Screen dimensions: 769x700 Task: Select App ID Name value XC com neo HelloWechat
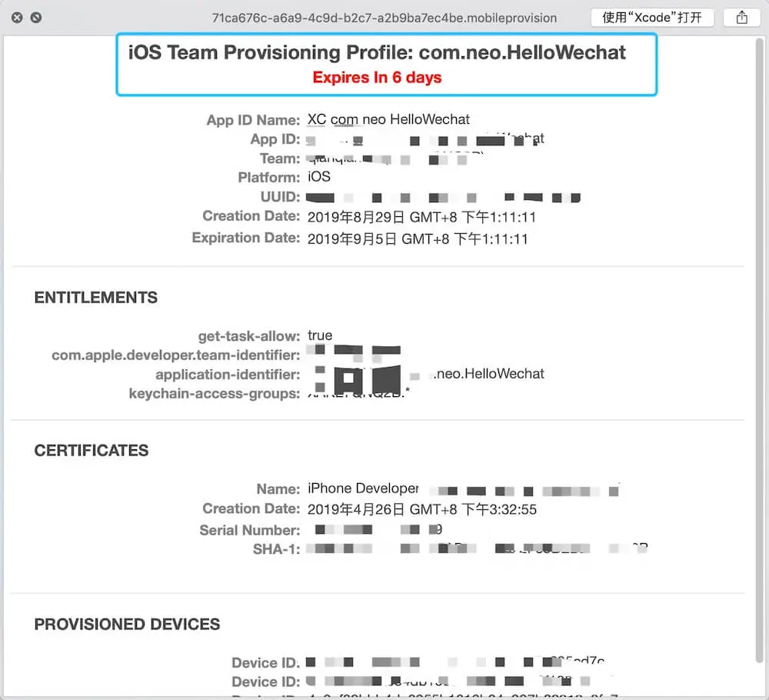coord(388,119)
